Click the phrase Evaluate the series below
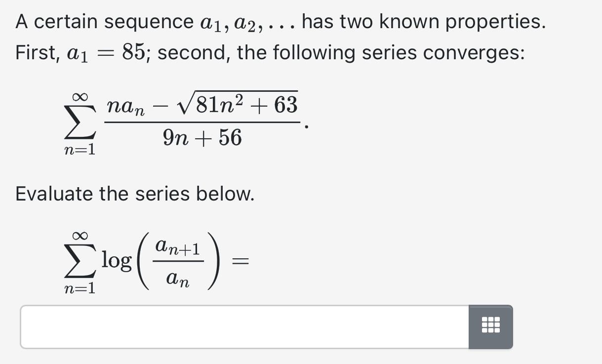Viewport: 602px width, 364px height. [x=134, y=194]
